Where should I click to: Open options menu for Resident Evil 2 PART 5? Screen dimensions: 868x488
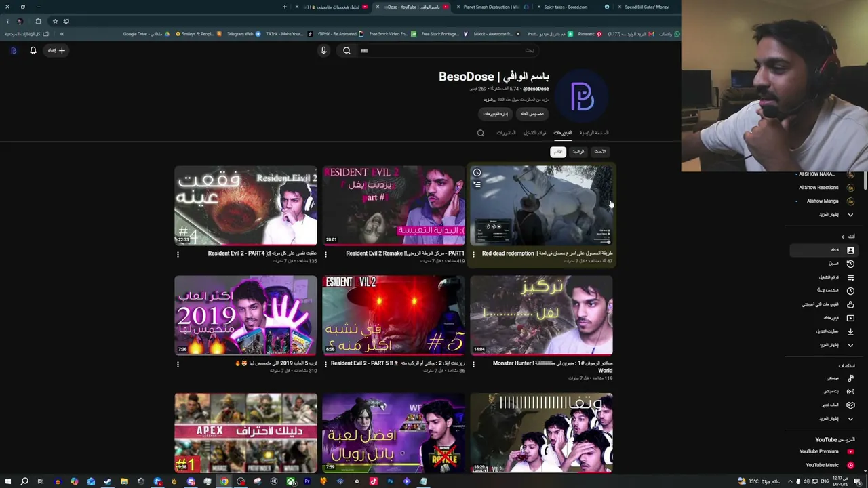(325, 364)
